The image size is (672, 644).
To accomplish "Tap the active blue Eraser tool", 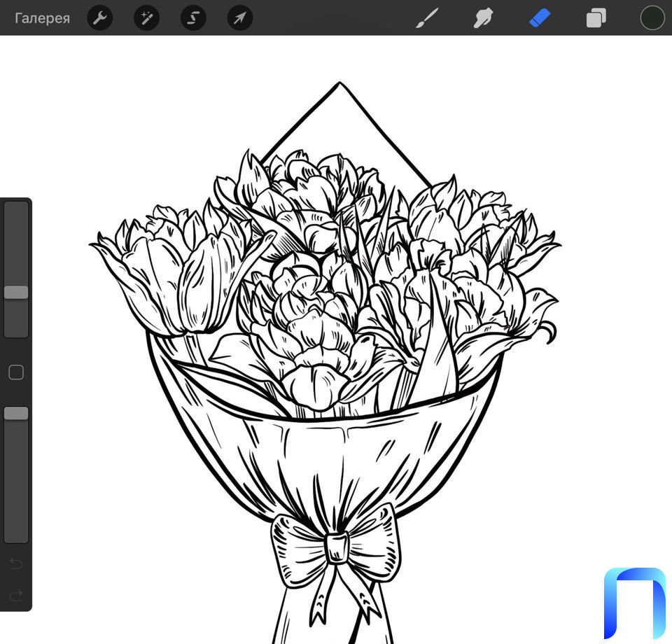I will (540, 18).
